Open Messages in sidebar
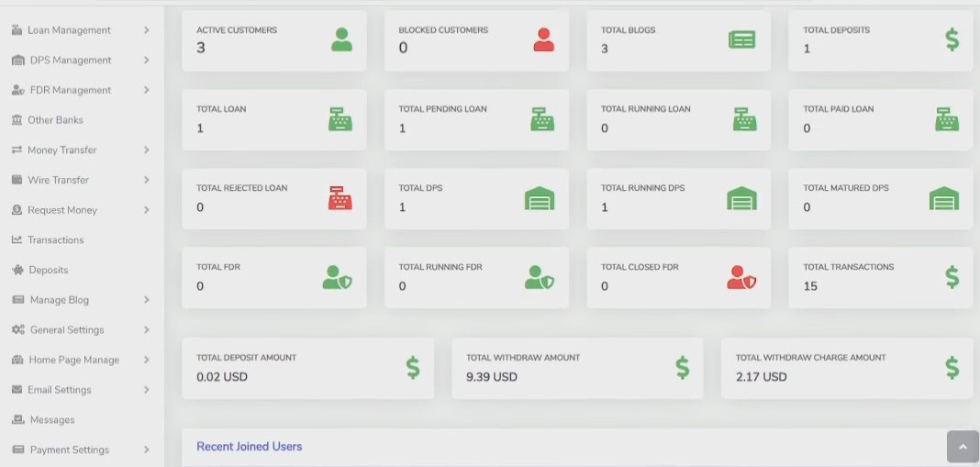Viewport: 980px width, 467px height. 52,419
